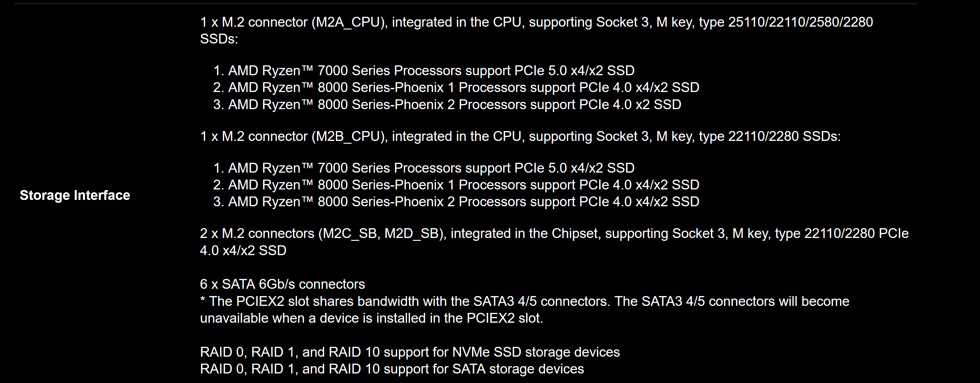Click the M2C_SB, M2D_SB connectors line
The width and height of the screenshot is (980, 383).
[554, 234]
